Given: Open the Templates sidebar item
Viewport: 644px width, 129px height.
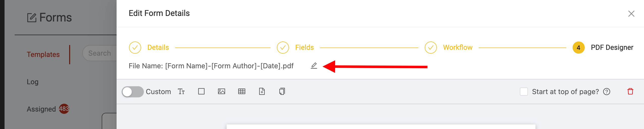Looking at the screenshot, I should tap(43, 54).
